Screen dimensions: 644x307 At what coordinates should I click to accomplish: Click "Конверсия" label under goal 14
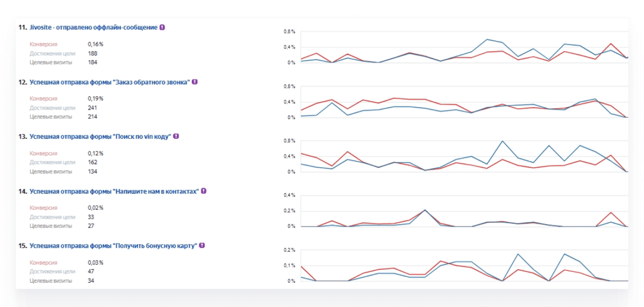click(x=43, y=208)
